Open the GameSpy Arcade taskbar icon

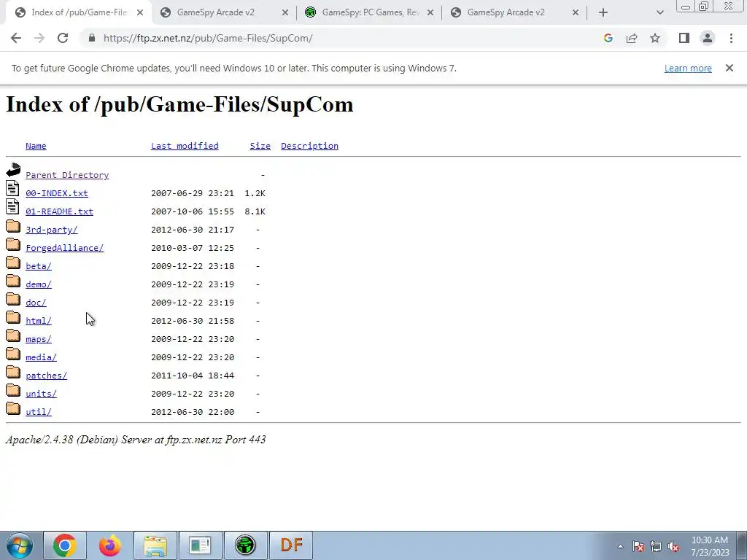pyautogui.click(x=245, y=545)
